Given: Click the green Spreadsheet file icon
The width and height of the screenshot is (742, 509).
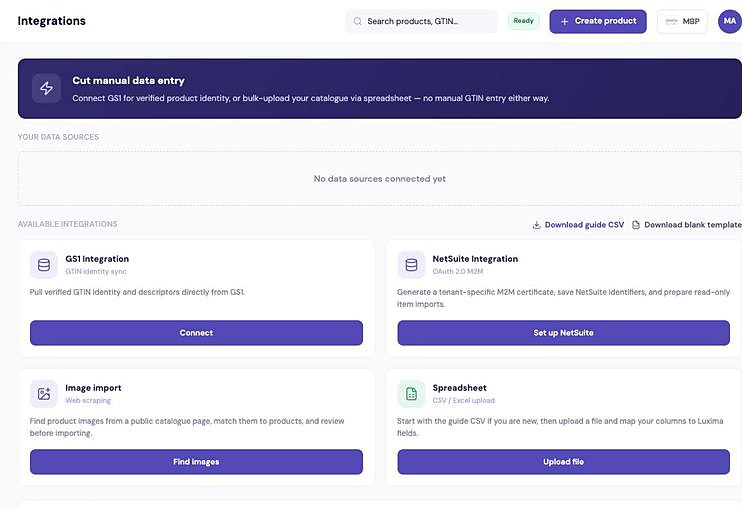Looking at the screenshot, I should point(411,394).
